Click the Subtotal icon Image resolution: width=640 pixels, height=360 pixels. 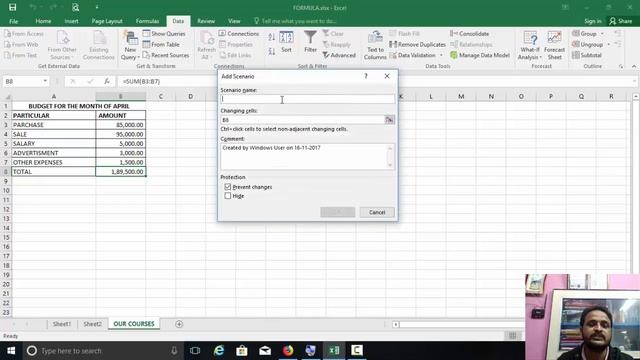576,55
